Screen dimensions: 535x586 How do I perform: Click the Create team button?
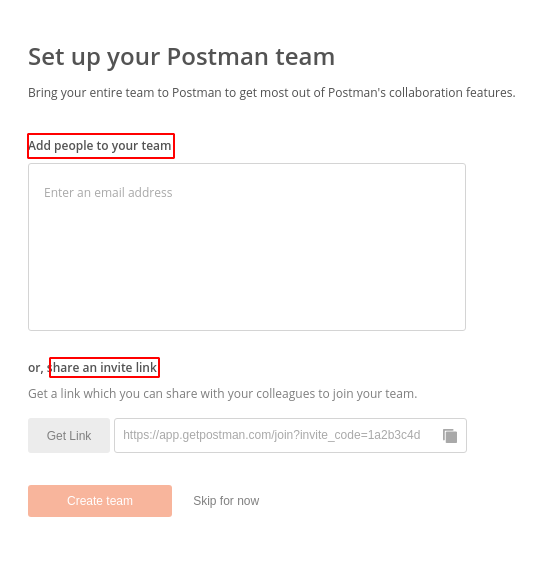tap(100, 501)
